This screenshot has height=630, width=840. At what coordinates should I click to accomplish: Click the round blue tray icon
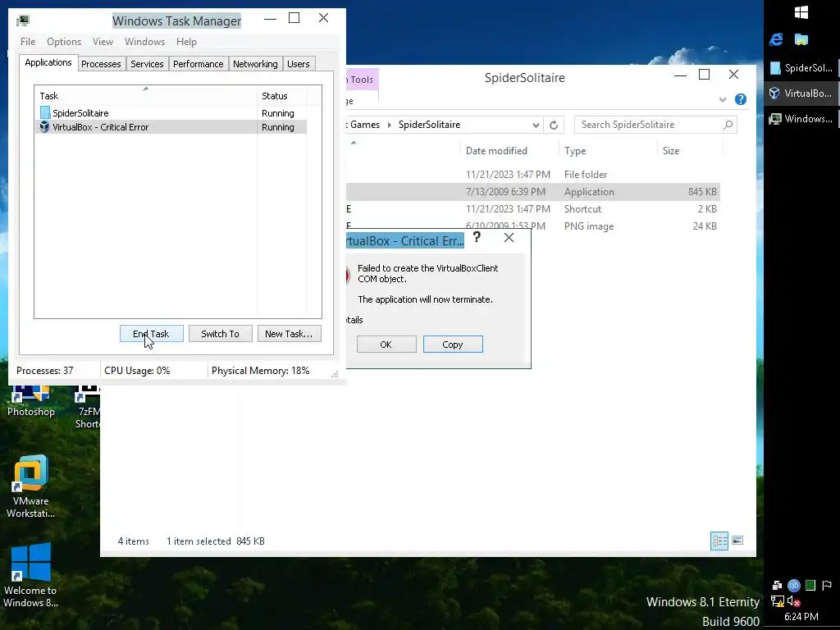(x=794, y=585)
